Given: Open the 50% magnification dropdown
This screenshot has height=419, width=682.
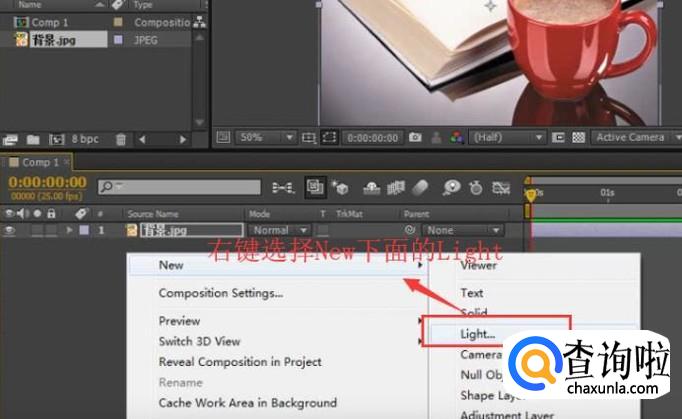Looking at the screenshot, I should pyautogui.click(x=267, y=137).
